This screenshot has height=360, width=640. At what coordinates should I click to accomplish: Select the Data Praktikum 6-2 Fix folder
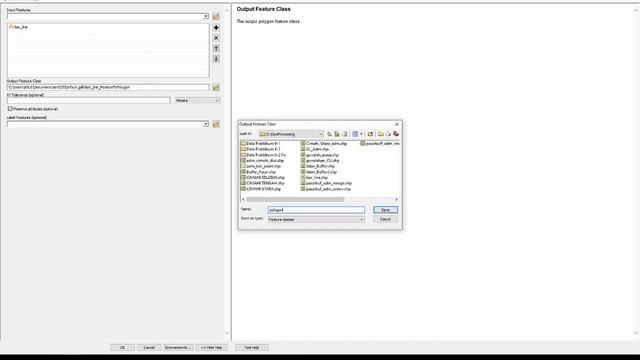pos(263,155)
